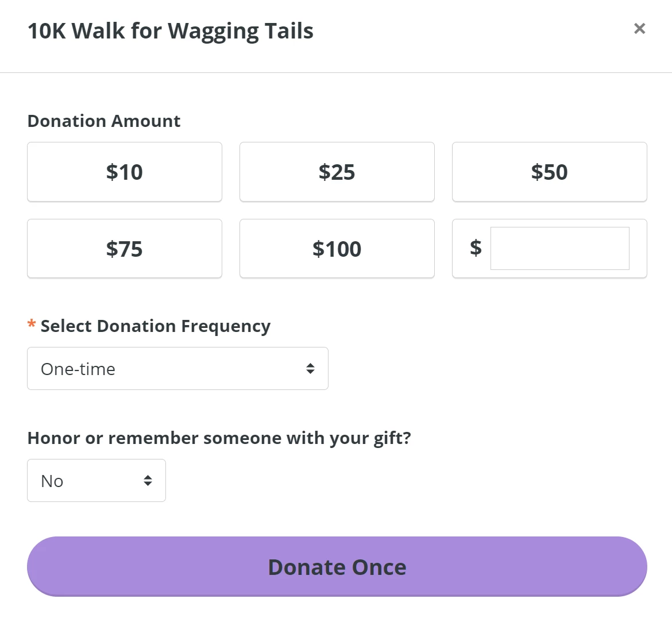Open the donation frequency dropdown
Viewport: 672px width, 618px height.
coord(177,368)
